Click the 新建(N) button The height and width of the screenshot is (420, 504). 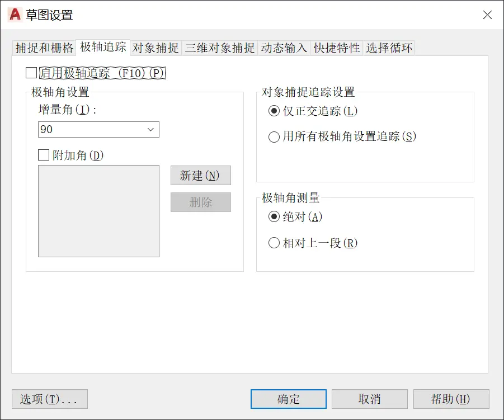click(x=201, y=175)
